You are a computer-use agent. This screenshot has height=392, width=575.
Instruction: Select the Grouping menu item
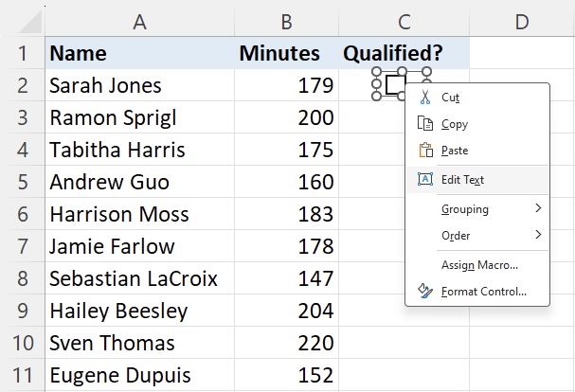(x=464, y=209)
